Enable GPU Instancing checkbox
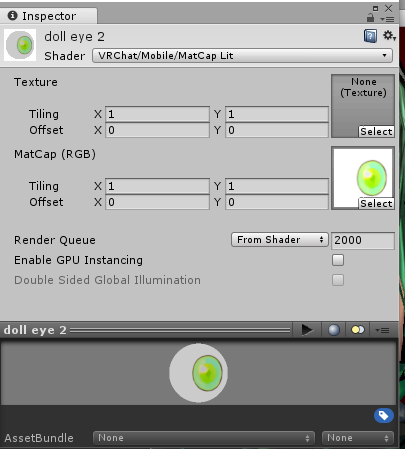 click(x=338, y=260)
